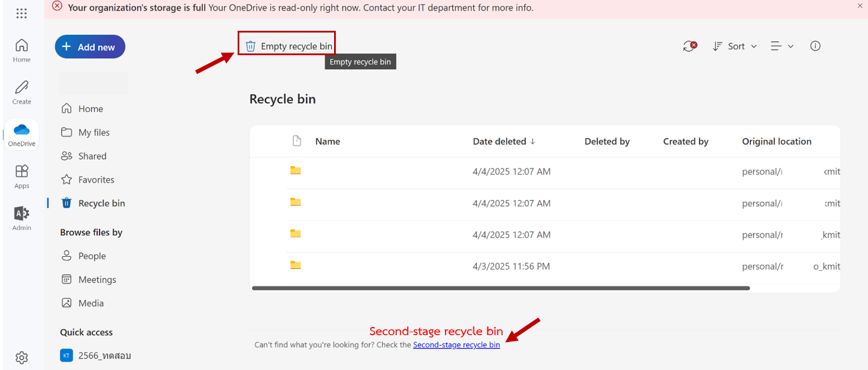Open the Apps icon in left rail
868x370 pixels.
point(21,176)
